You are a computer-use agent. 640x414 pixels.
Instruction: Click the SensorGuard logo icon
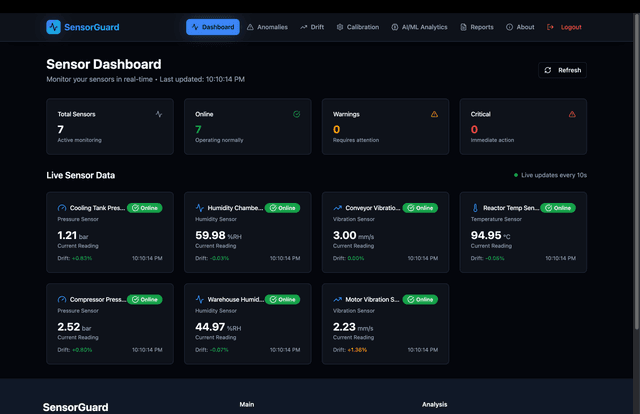click(54, 28)
